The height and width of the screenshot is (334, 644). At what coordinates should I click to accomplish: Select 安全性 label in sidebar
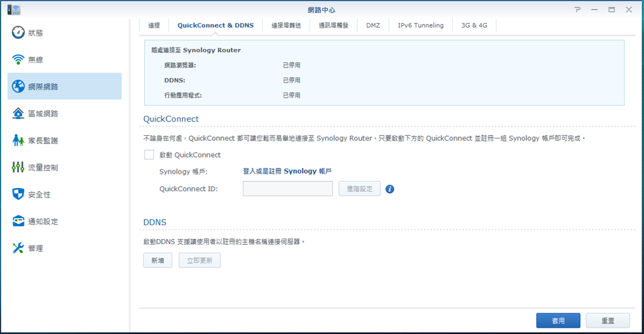pyautogui.click(x=40, y=195)
